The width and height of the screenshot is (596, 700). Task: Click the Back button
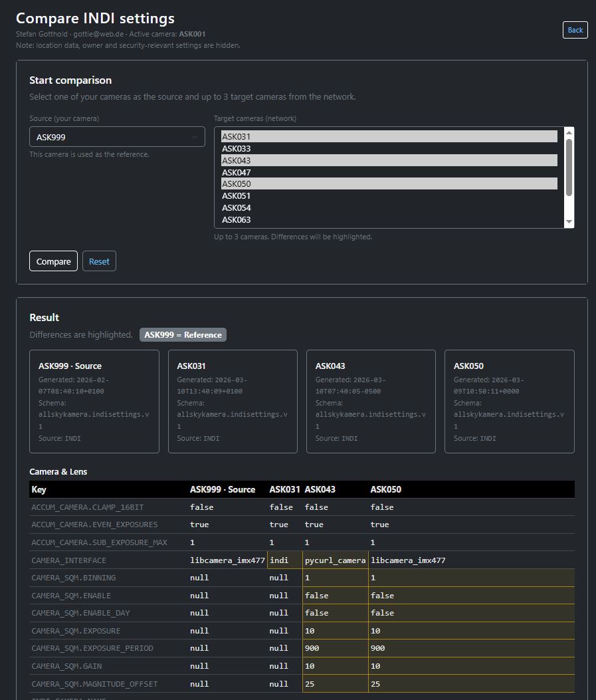pyautogui.click(x=574, y=29)
